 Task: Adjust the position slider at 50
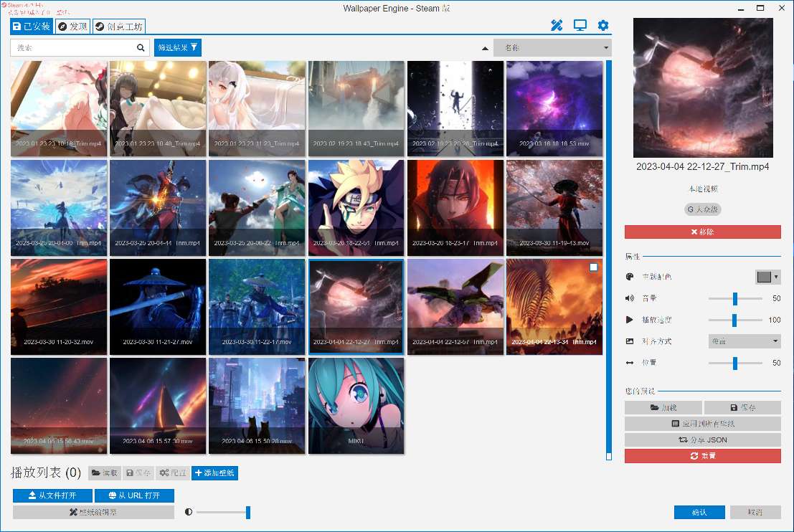pos(734,363)
